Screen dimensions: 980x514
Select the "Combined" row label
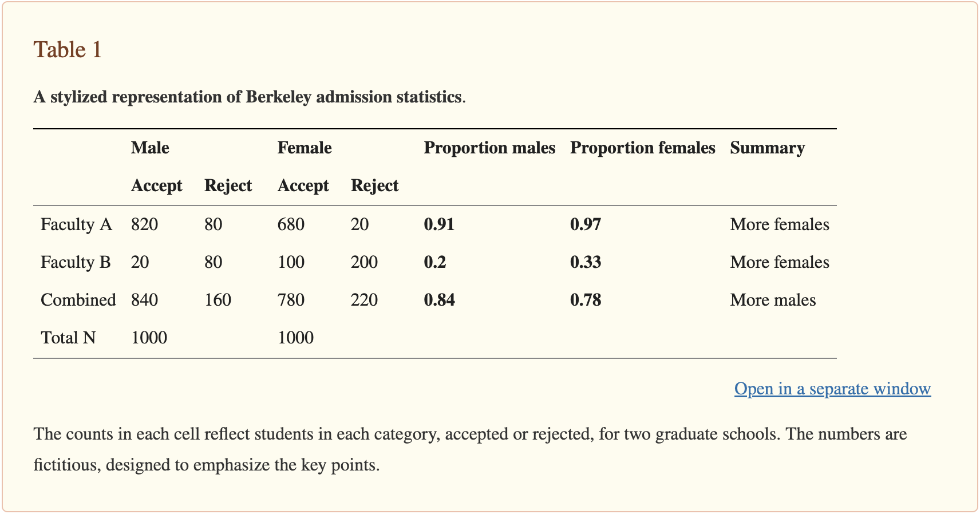pyautogui.click(x=78, y=300)
